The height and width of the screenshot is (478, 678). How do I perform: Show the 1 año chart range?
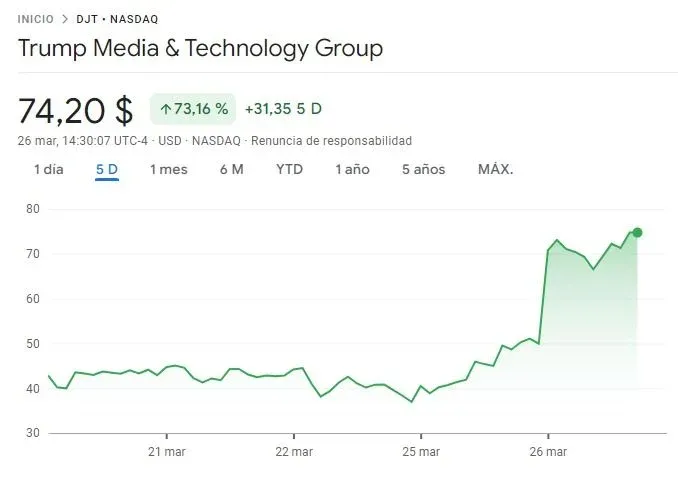click(x=352, y=170)
